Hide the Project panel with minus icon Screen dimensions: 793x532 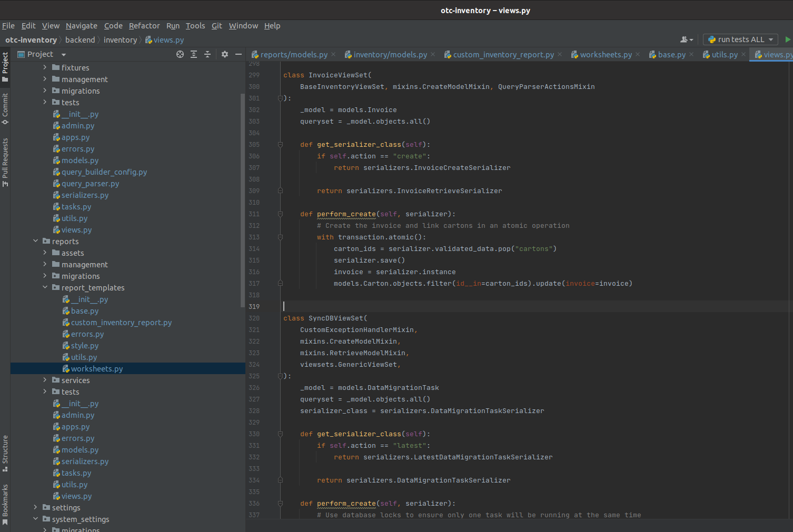pos(239,54)
